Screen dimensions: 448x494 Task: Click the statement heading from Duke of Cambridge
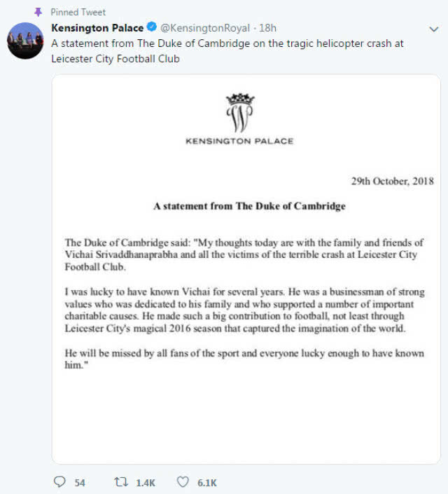click(x=249, y=206)
